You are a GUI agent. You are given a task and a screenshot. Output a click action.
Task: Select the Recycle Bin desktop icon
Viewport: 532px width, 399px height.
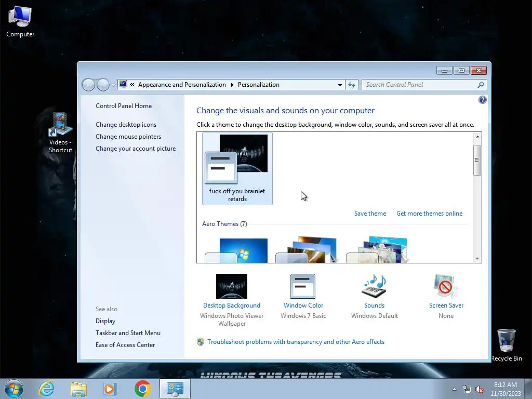[507, 345]
